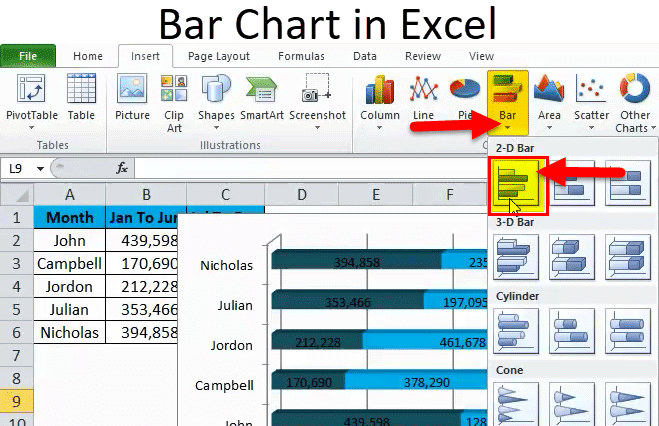Insert SmartArt graphic
The height and width of the screenshot is (426, 659).
coord(262,97)
